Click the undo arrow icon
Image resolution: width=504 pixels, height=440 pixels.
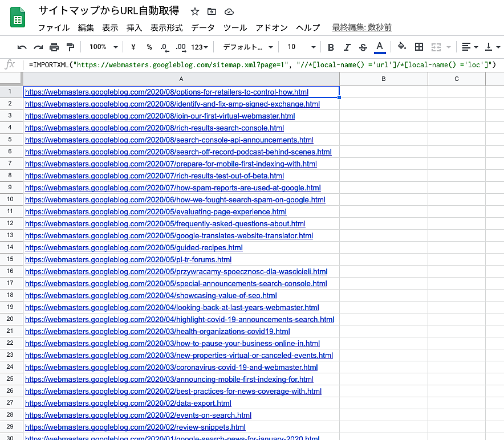tap(22, 47)
